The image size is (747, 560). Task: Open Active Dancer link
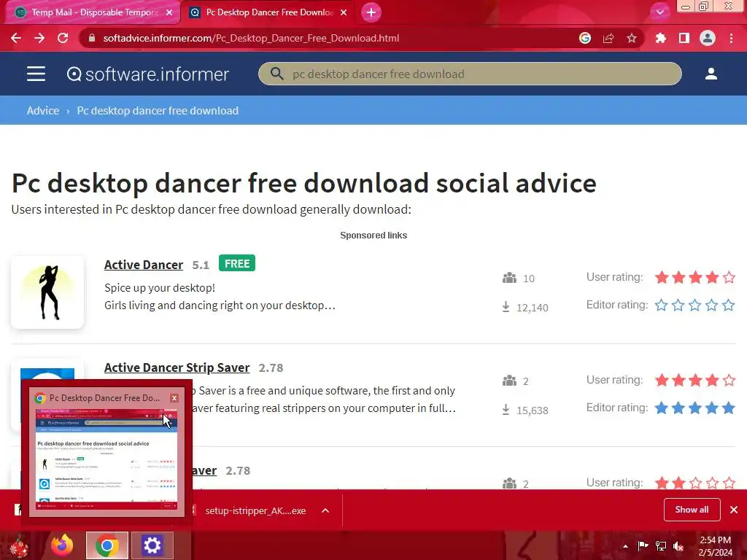(x=144, y=265)
